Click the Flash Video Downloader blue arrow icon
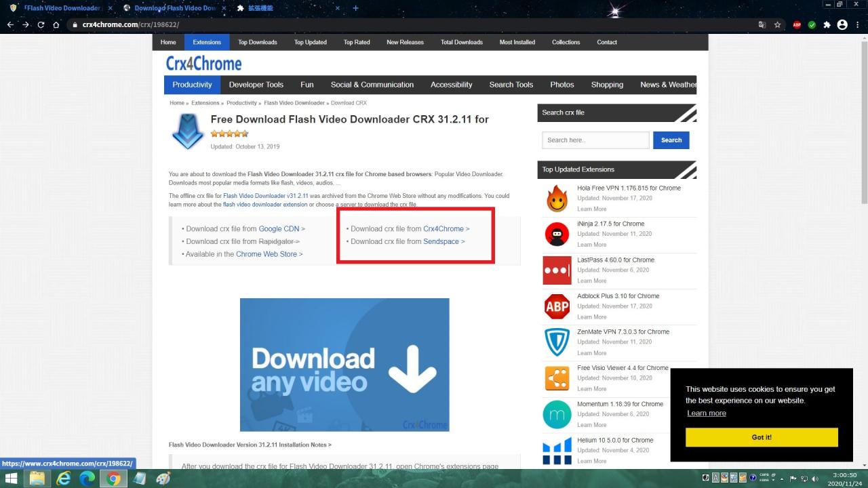This screenshot has width=868, height=488. [188, 131]
